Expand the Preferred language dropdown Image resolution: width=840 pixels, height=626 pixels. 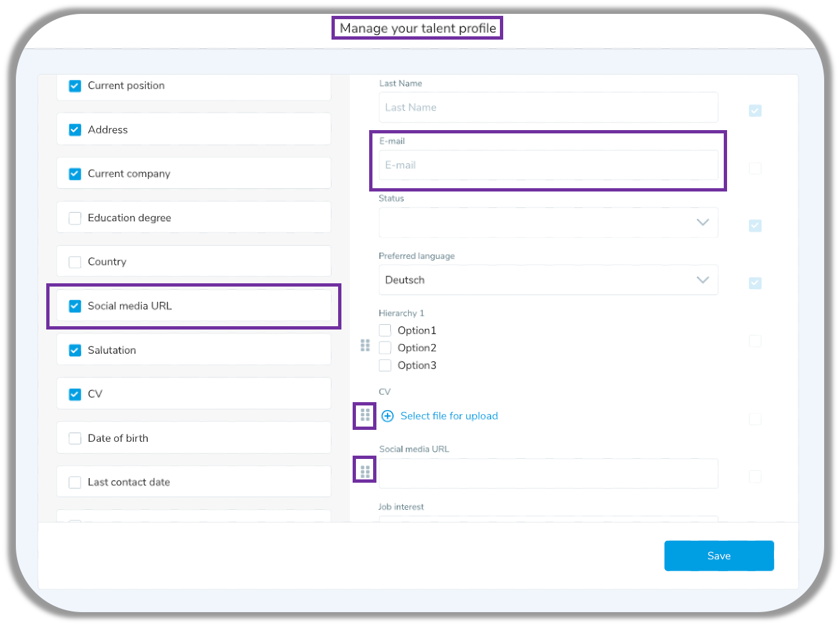pyautogui.click(x=547, y=280)
